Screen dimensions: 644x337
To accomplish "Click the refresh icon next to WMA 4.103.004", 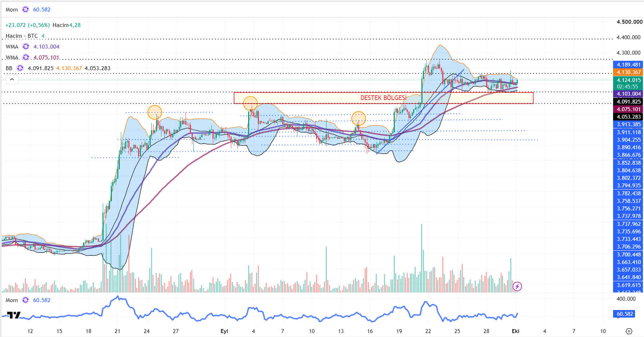I will (26, 46).
